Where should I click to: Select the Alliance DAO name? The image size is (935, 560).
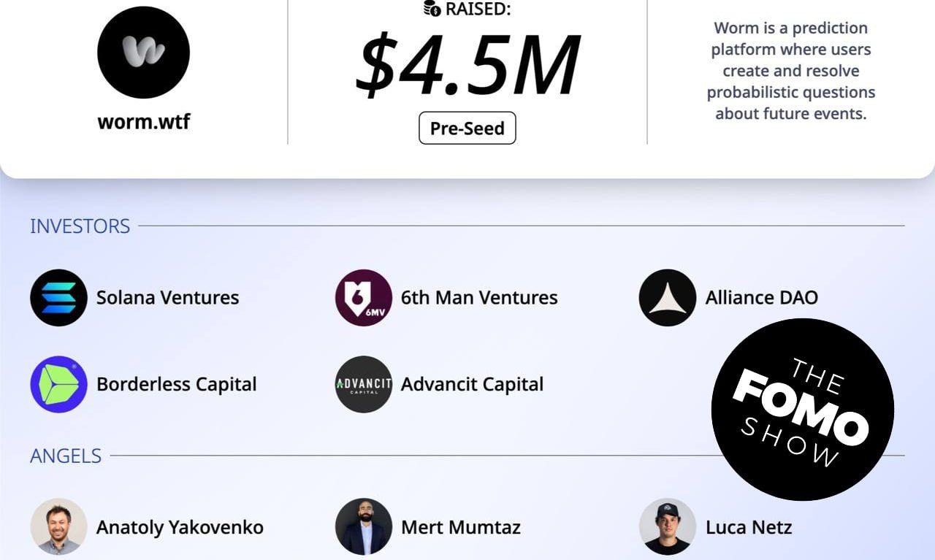[761, 298]
